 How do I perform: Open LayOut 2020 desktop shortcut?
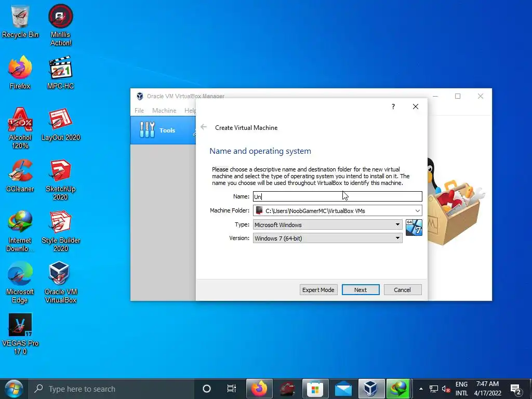coord(60,124)
